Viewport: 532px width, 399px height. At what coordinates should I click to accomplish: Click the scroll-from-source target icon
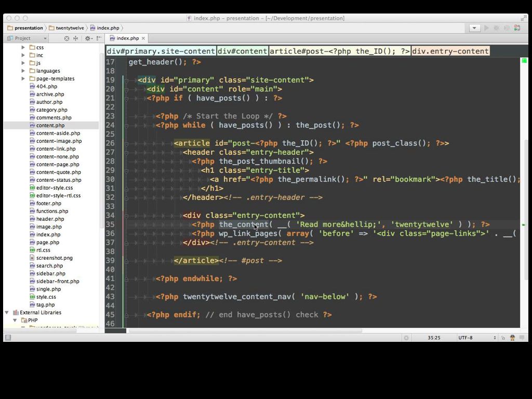pos(66,38)
